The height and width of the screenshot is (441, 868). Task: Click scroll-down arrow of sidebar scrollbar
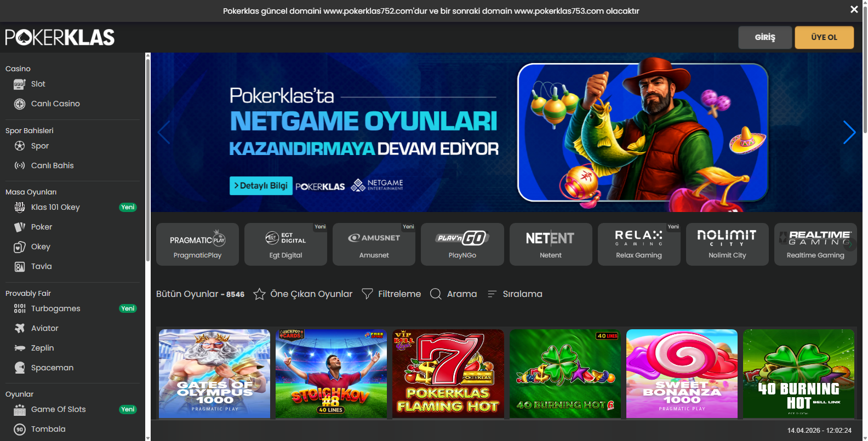point(147,438)
